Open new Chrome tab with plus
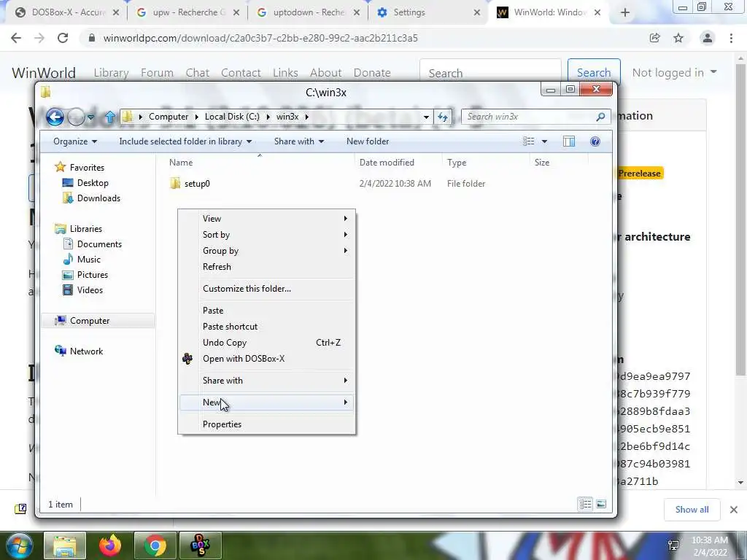 (x=625, y=13)
